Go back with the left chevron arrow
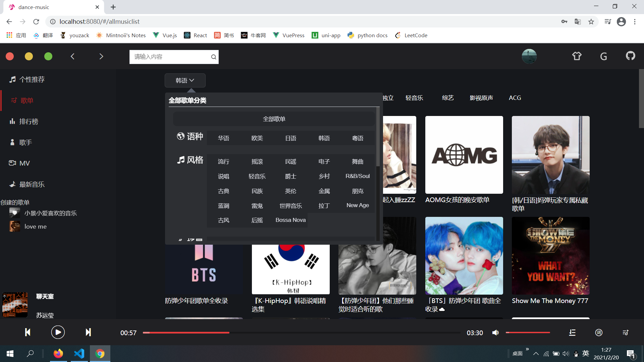 coord(72,56)
